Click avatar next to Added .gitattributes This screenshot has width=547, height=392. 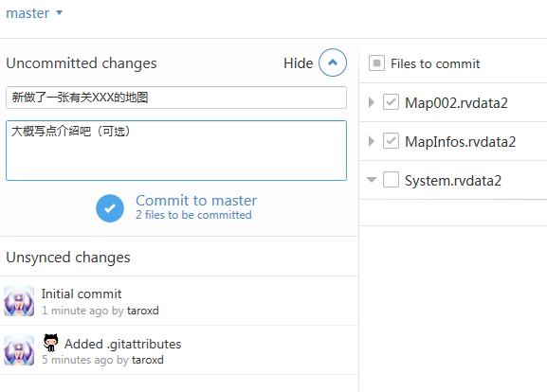(19, 350)
